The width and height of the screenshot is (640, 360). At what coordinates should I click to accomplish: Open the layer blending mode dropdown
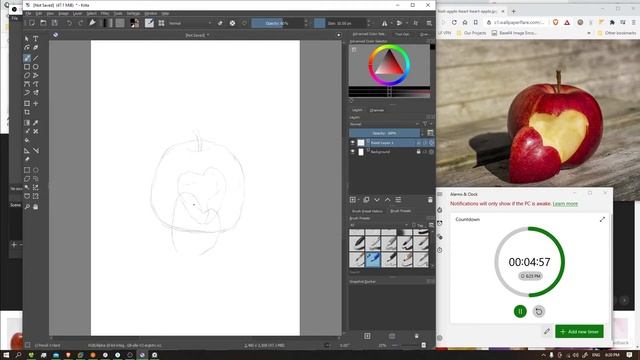[x=384, y=124]
